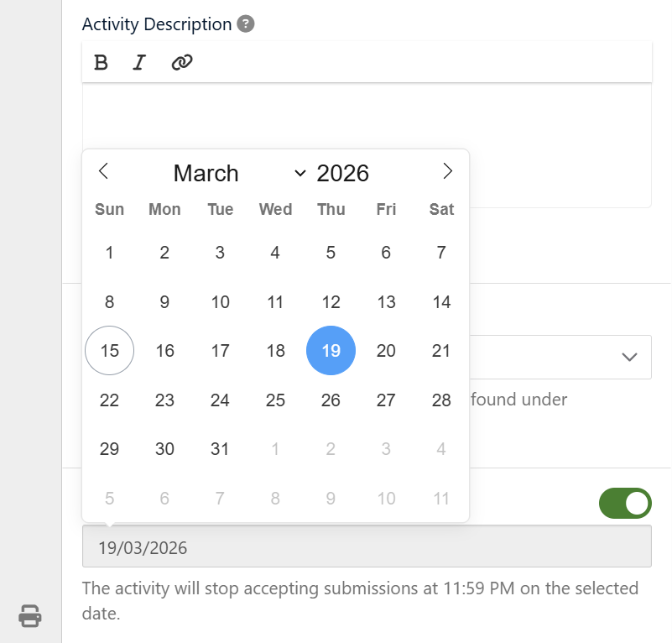Advance to the next month in the calendar
672x643 pixels.
tap(447, 171)
